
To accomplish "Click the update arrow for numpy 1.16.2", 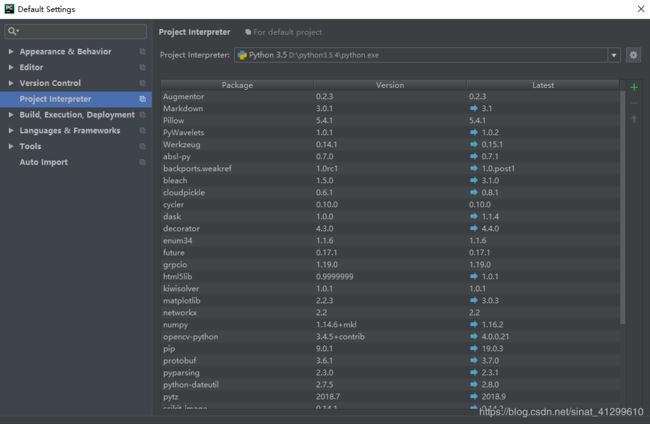I will click(474, 325).
